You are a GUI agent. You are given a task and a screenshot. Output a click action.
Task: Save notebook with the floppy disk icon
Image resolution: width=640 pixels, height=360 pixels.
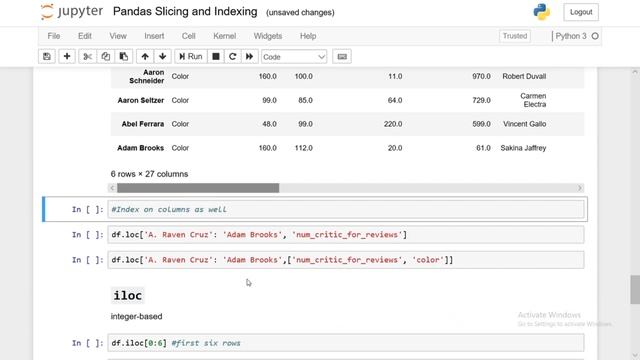click(47, 57)
